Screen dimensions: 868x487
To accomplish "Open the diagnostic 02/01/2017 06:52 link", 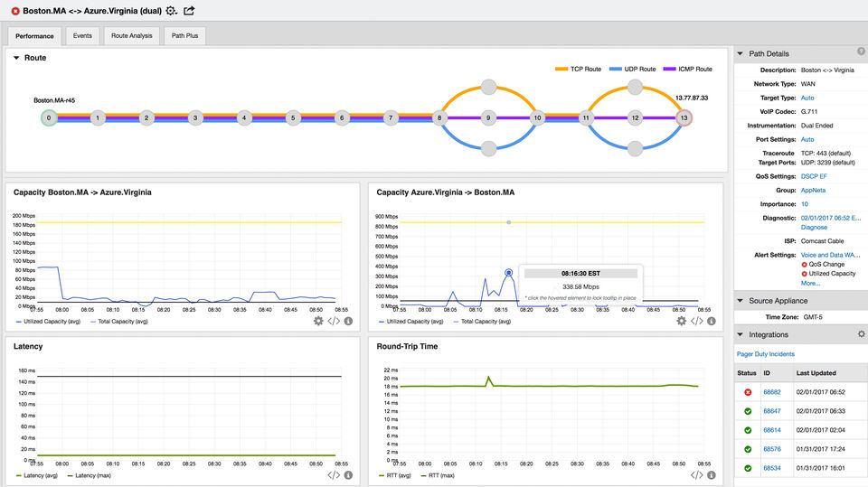I will [830, 218].
